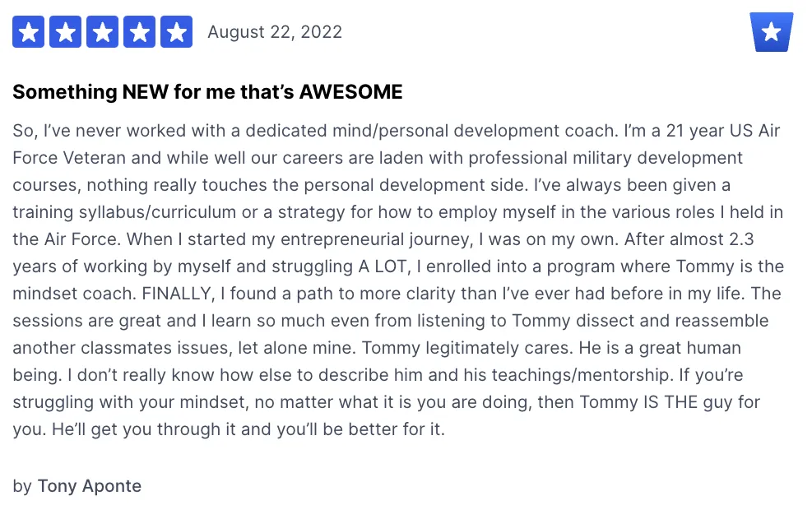Open the blue star badge at top right
This screenshot has width=812, height=519.
[x=772, y=32]
